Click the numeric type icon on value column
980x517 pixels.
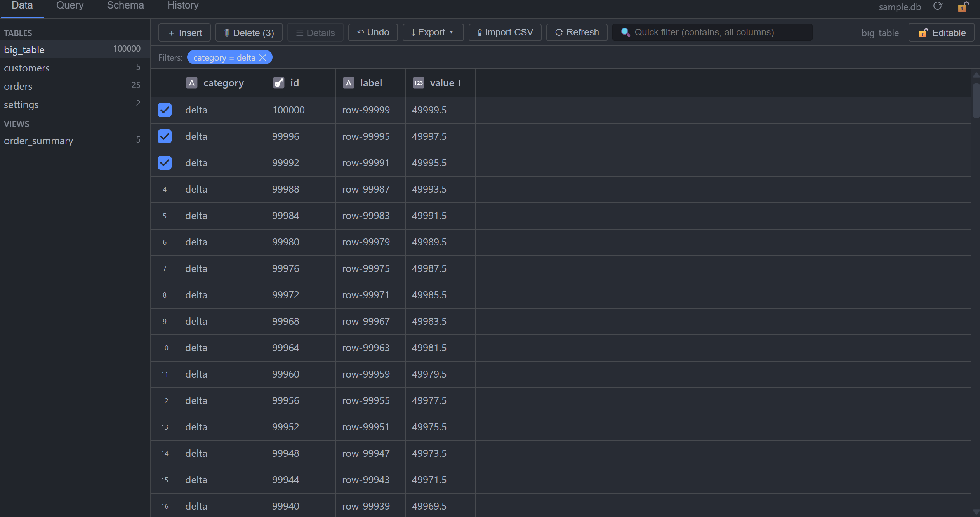(419, 83)
